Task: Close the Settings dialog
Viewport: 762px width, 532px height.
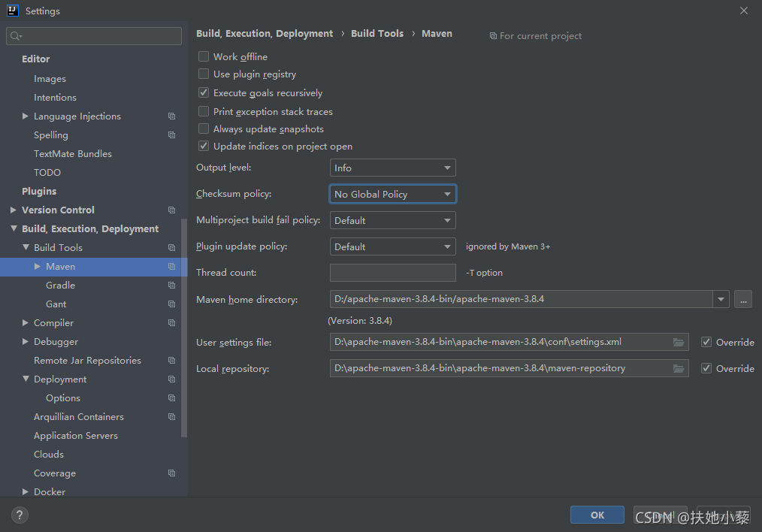Action: 743,11
